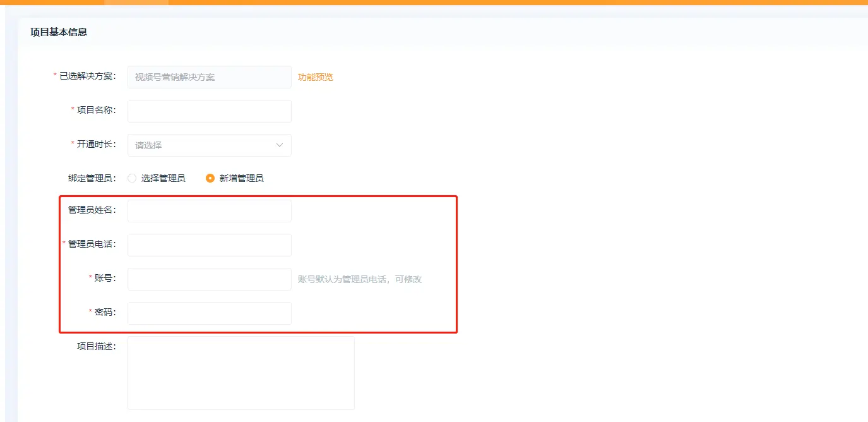Click the 功能预览 link
Viewport: 868px width, 422px height.
[315, 77]
